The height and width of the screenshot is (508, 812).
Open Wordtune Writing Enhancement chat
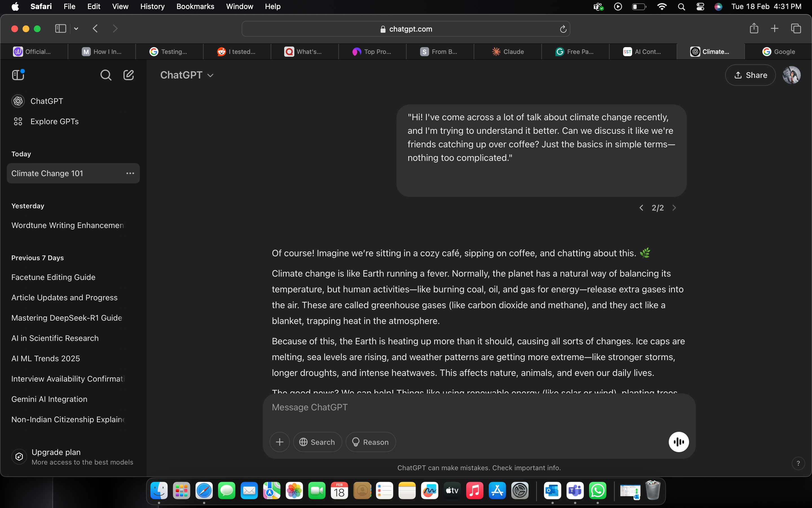(73, 225)
